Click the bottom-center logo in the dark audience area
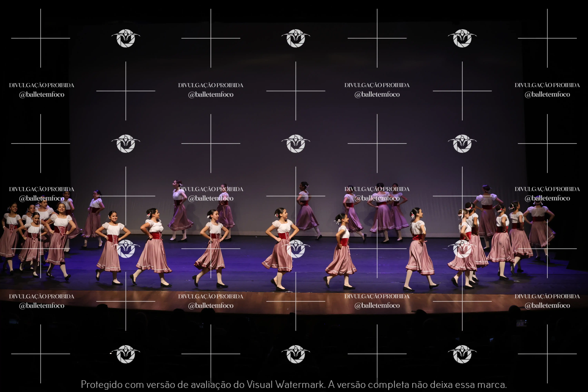 296,354
